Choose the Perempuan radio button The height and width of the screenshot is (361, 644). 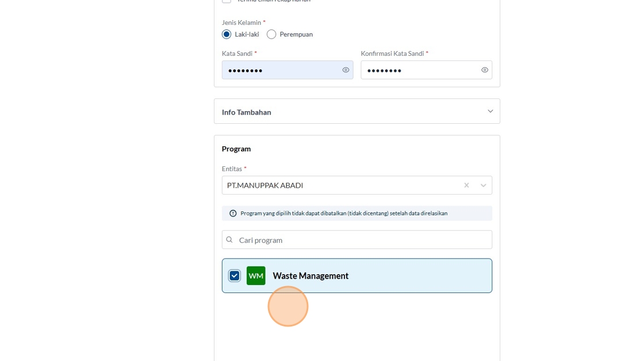pos(271,35)
